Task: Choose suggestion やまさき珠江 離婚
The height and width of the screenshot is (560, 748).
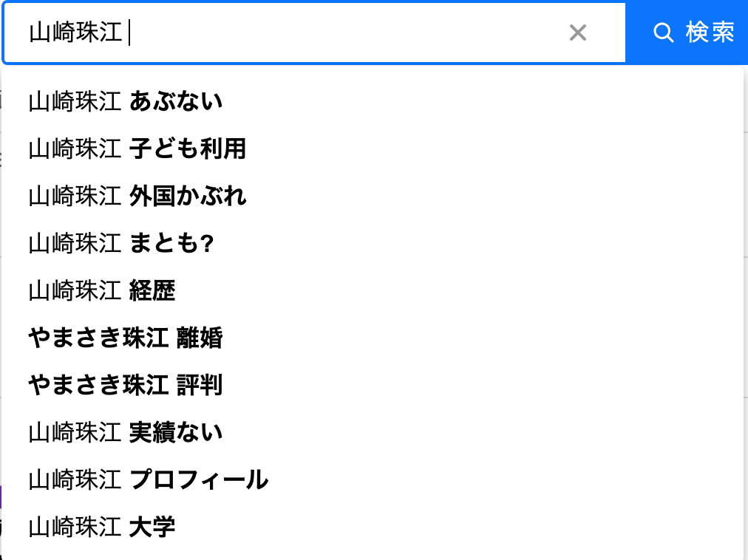Action: [373, 338]
